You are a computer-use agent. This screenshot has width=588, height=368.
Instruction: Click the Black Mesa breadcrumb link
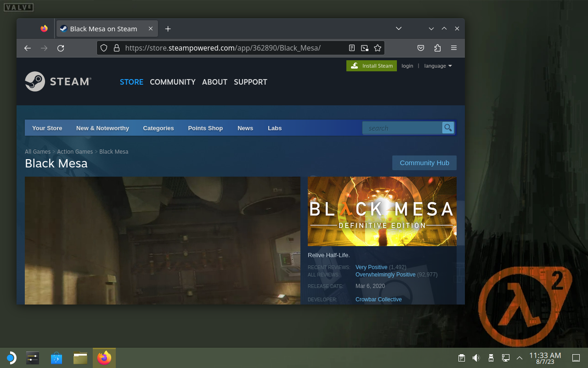[113, 151]
